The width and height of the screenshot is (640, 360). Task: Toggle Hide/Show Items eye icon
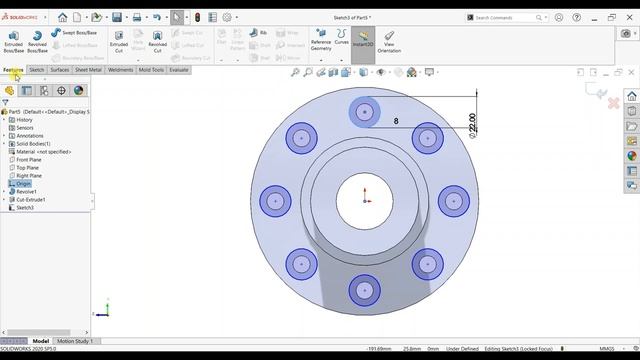pyautogui.click(x=381, y=72)
